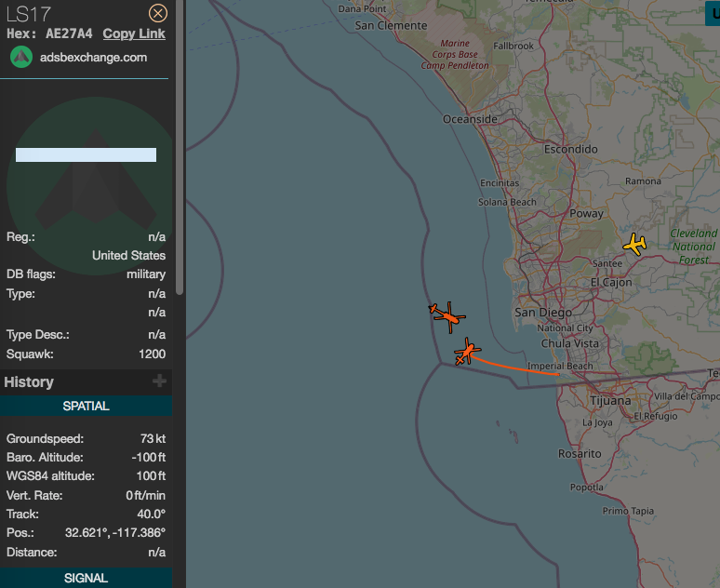Close the LS17 aircraft info panel
720x588 pixels.
tap(158, 13)
